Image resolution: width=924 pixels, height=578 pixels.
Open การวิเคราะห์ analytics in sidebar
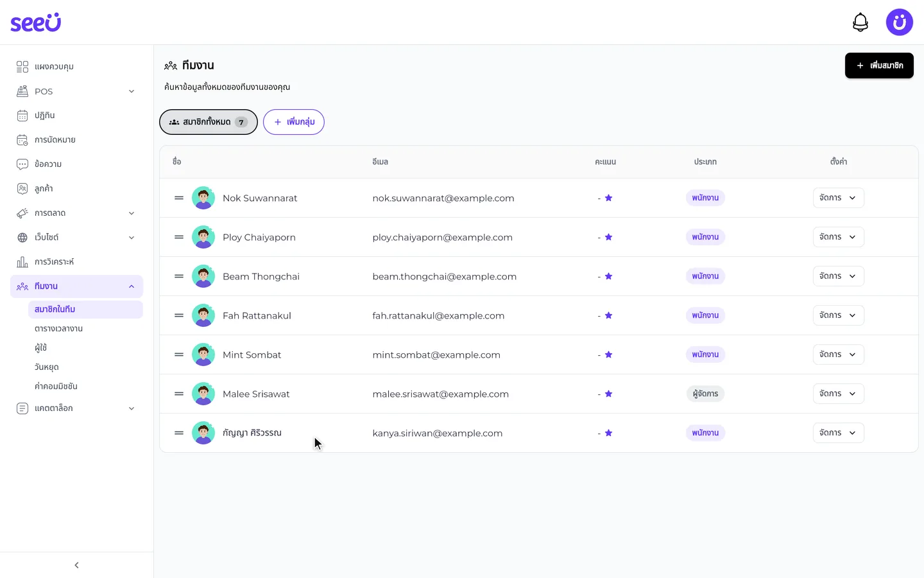click(76, 262)
